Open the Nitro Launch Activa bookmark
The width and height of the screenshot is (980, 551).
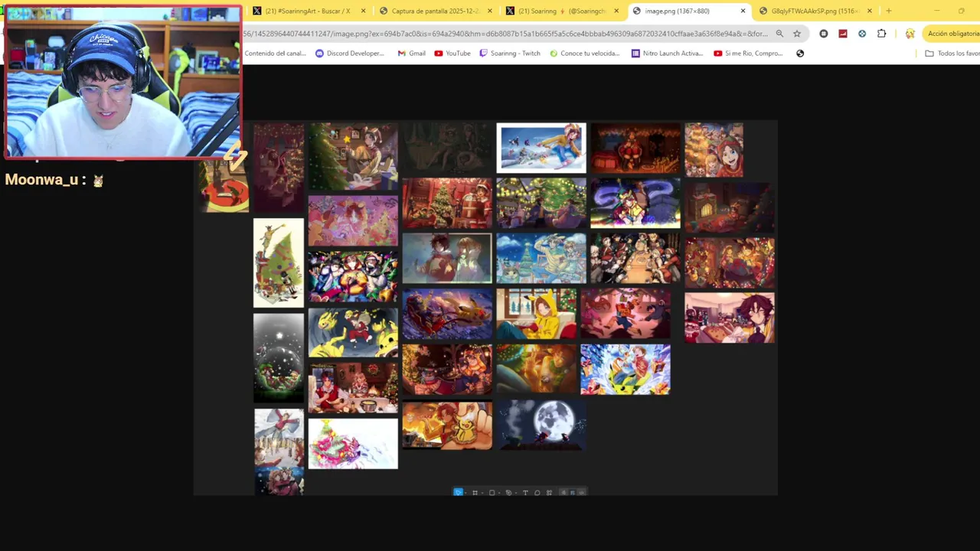(667, 54)
